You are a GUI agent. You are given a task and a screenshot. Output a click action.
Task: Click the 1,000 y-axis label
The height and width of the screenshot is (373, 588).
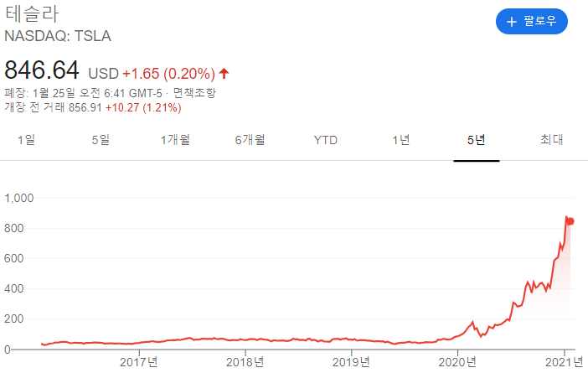pos(18,198)
